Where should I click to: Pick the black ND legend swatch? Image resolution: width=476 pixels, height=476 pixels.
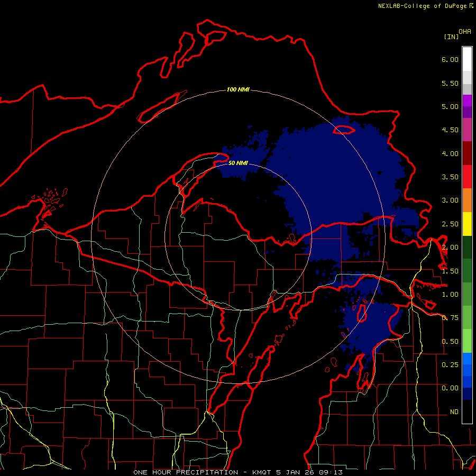(467, 411)
